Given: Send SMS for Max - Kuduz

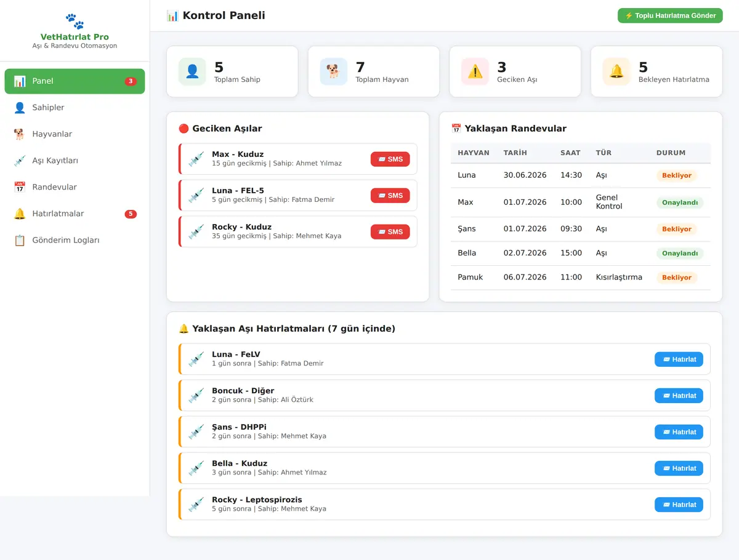Looking at the screenshot, I should [390, 159].
